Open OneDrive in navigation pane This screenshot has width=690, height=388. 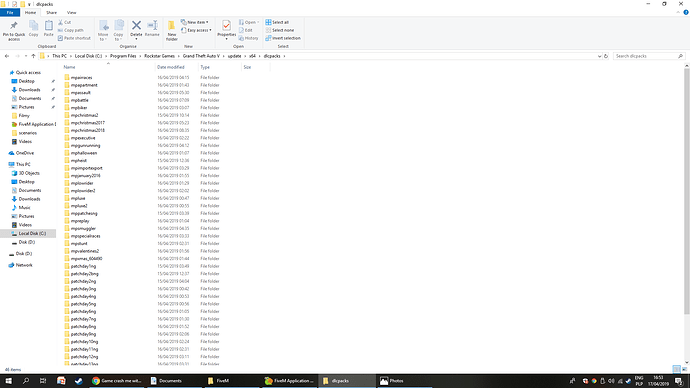[25, 153]
